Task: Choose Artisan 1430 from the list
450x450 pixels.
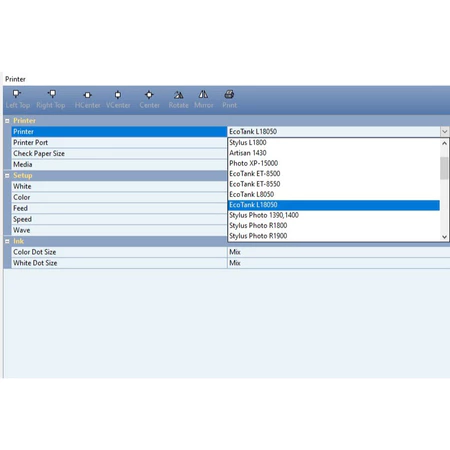Action: click(334, 153)
